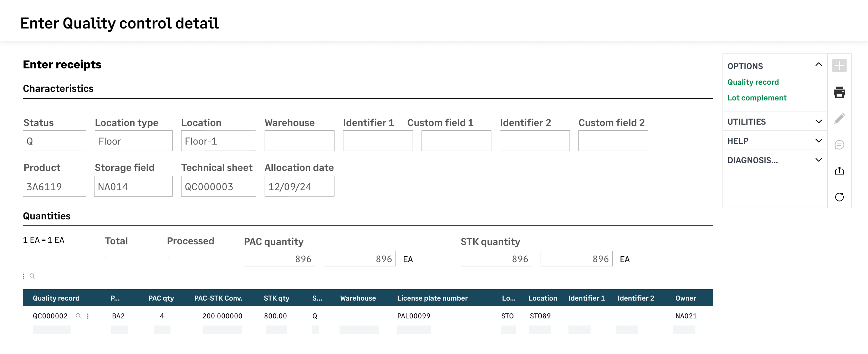Open the three-dot actions beside QC000002
This screenshot has width=868, height=354.
(88, 316)
